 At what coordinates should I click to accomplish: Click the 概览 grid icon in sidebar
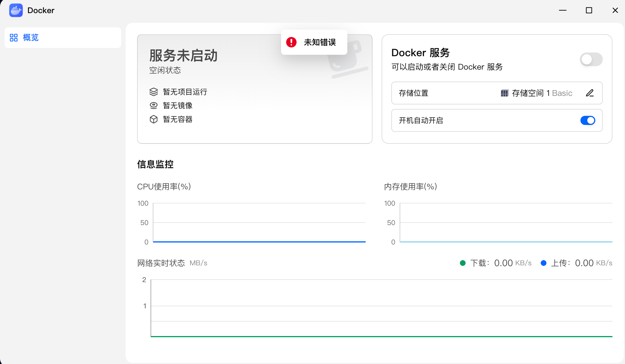tap(14, 38)
